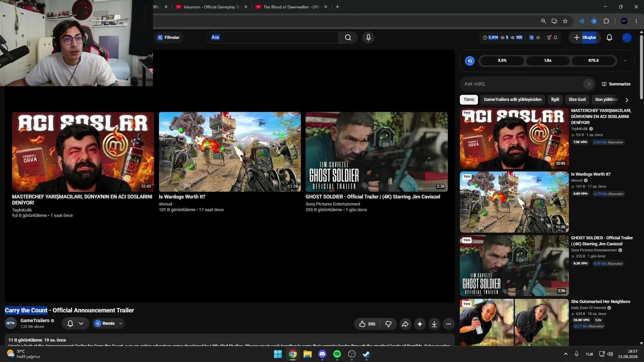Open Discord from the taskbar
644x362 pixels.
(323, 354)
